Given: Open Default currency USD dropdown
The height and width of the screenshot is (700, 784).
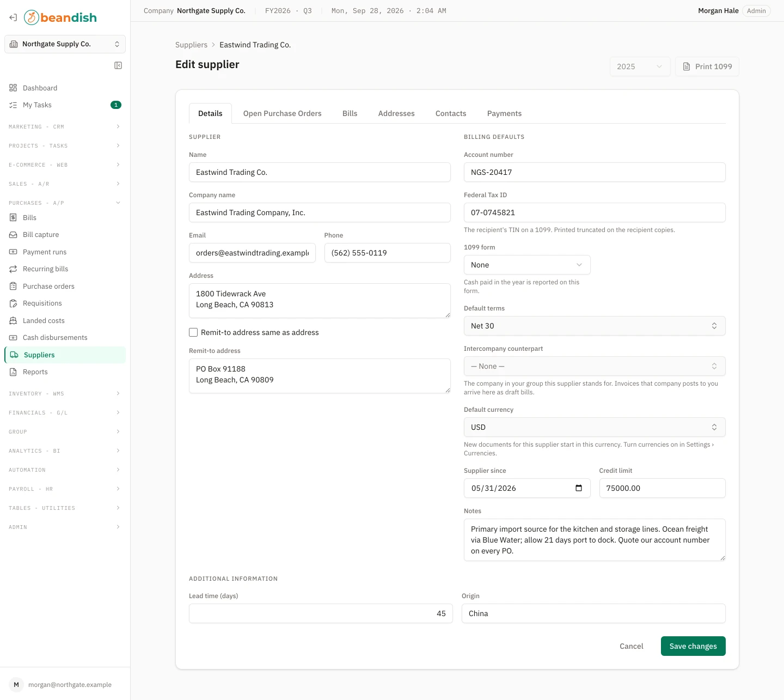Looking at the screenshot, I should [595, 427].
